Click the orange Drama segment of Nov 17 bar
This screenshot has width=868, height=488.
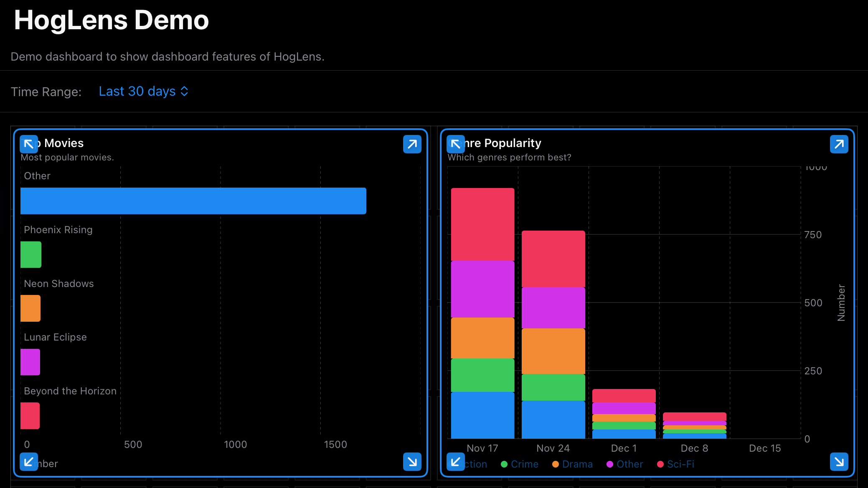(x=482, y=338)
